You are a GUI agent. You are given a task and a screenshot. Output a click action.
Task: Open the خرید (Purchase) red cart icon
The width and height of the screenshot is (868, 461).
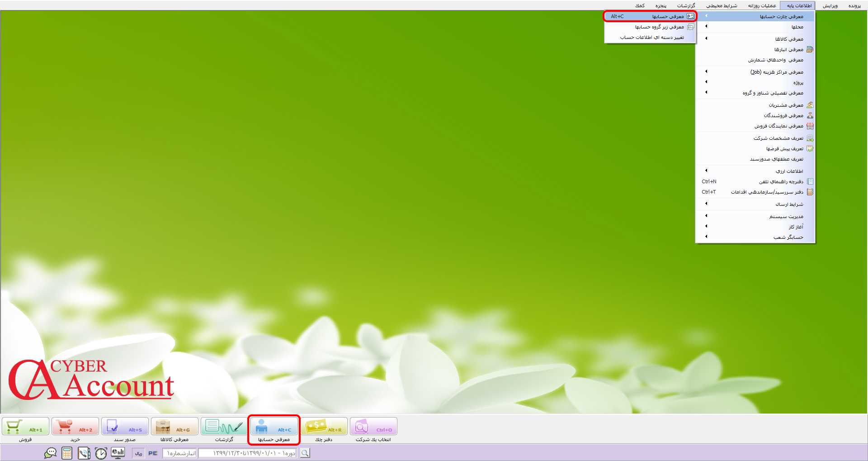click(x=75, y=427)
